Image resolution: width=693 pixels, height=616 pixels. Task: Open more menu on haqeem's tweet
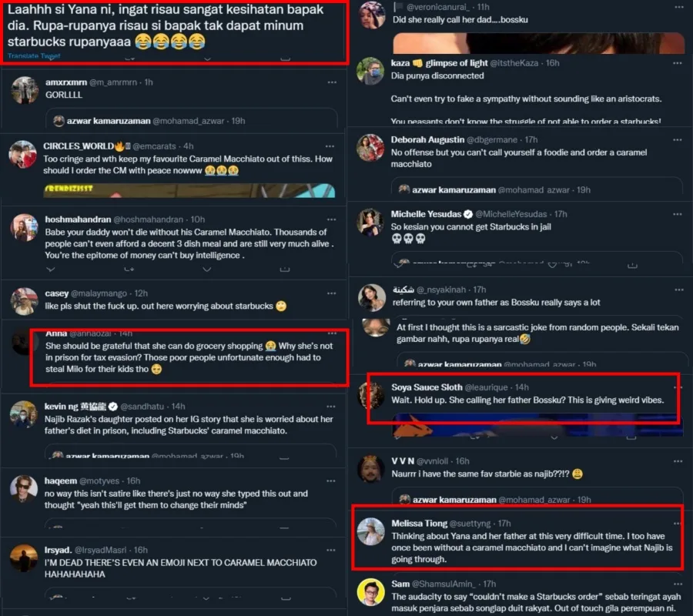[331, 480]
